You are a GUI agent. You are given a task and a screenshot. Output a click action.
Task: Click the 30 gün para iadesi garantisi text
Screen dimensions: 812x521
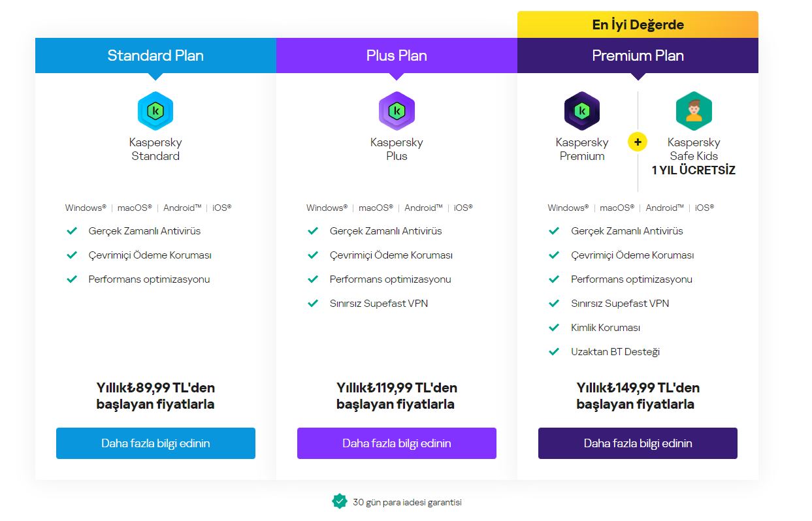(407, 502)
